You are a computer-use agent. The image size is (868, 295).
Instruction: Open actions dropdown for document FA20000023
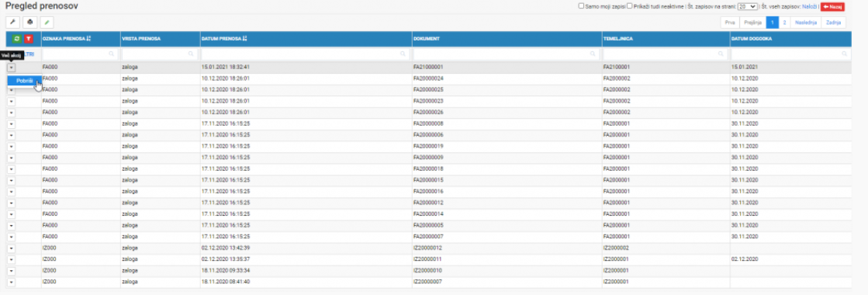pos(12,101)
